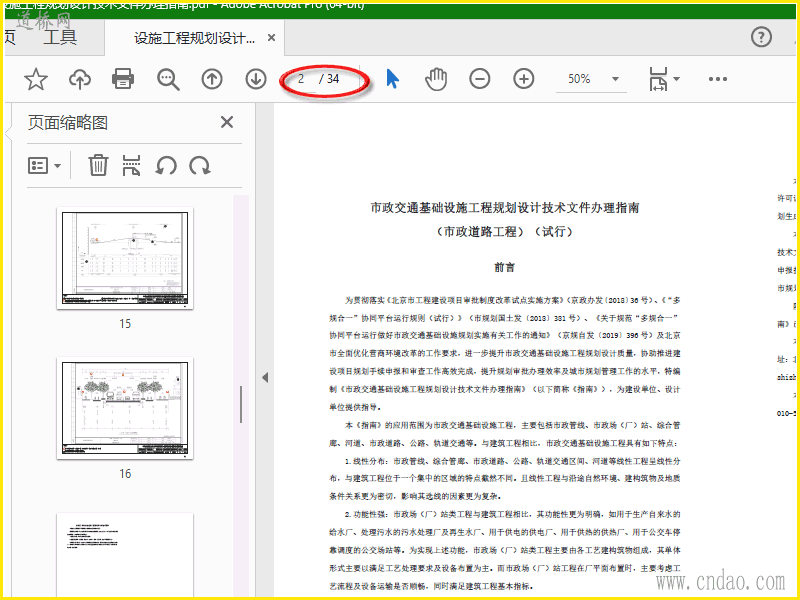The image size is (800, 600).
Task: Click the star bookmark icon
Action: [36, 79]
